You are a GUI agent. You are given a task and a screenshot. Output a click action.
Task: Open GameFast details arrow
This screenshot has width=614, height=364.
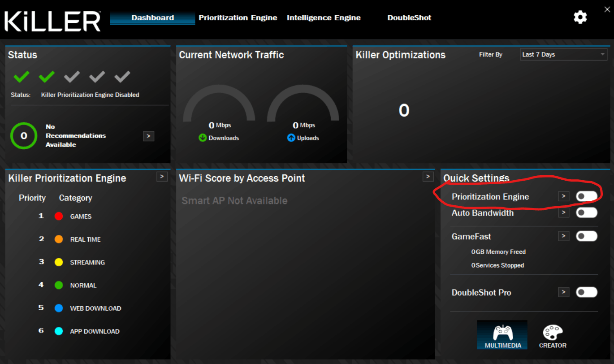563,236
